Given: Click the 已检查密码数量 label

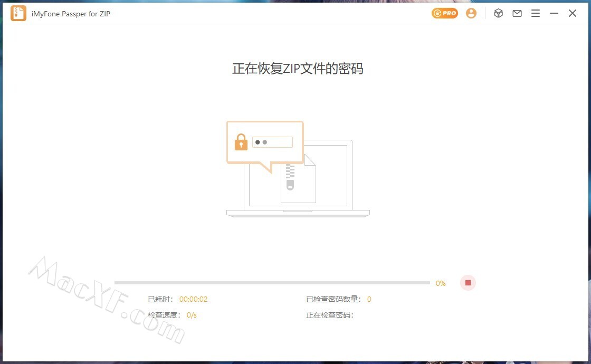Looking at the screenshot, I should (333, 299).
